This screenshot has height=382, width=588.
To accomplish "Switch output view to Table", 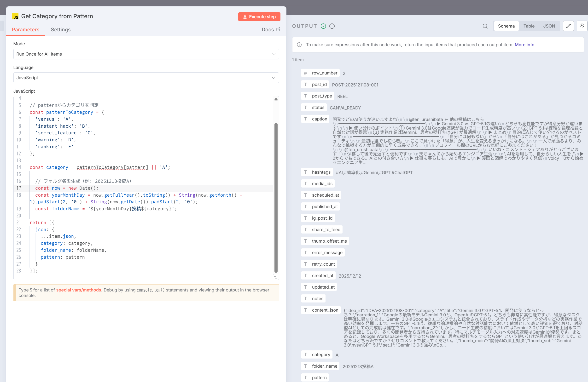I will [x=529, y=26].
